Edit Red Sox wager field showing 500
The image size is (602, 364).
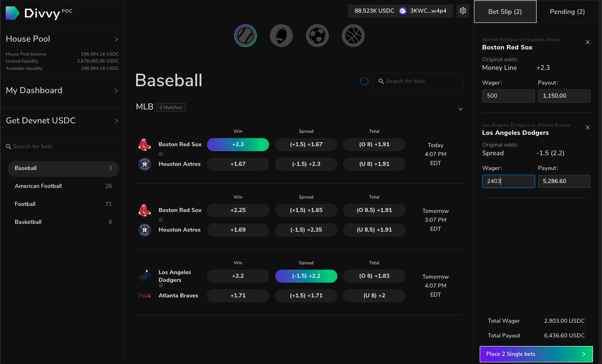tap(508, 96)
